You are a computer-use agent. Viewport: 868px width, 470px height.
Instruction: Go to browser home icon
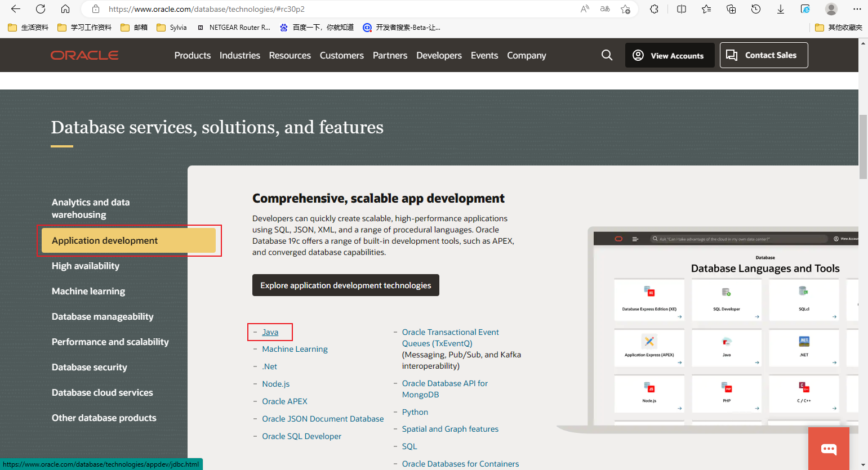point(65,9)
